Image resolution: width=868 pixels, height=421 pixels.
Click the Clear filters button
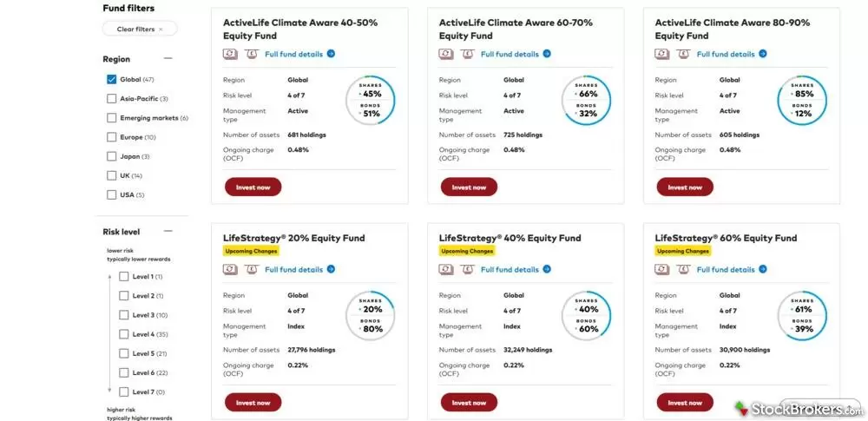point(140,30)
